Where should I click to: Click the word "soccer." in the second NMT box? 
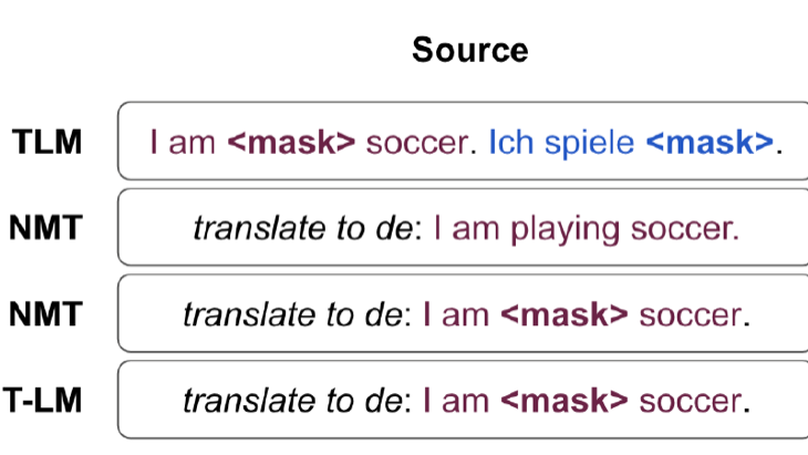coord(695,316)
